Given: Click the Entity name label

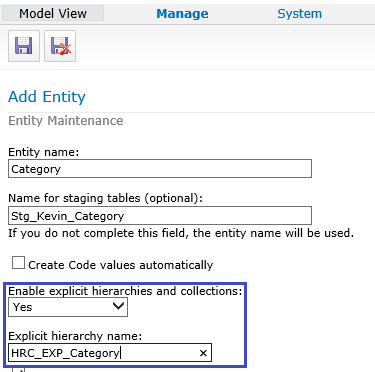Looking at the screenshot, I should coord(44,152).
